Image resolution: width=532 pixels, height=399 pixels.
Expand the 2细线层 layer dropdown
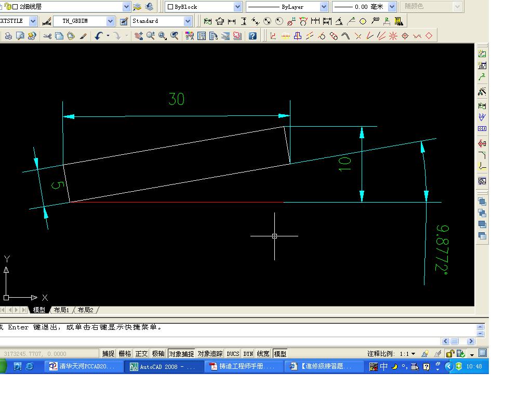(x=126, y=6)
